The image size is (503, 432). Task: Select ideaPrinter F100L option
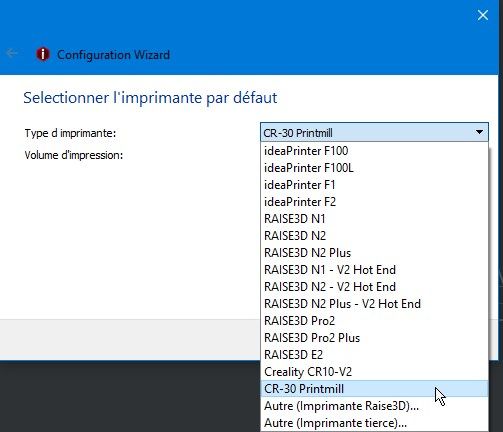(x=374, y=168)
